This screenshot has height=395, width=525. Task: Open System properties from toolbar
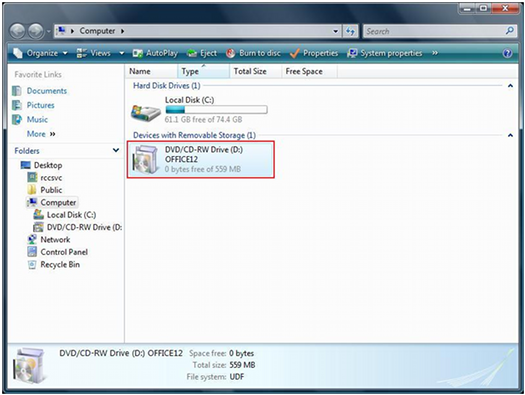pyautogui.click(x=385, y=53)
